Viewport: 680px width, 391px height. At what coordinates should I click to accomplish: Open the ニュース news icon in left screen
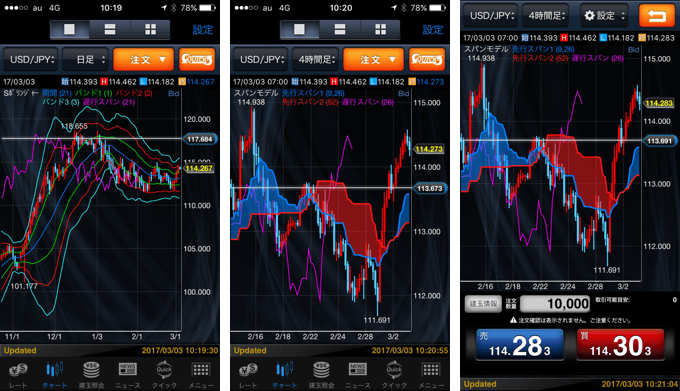[128, 375]
